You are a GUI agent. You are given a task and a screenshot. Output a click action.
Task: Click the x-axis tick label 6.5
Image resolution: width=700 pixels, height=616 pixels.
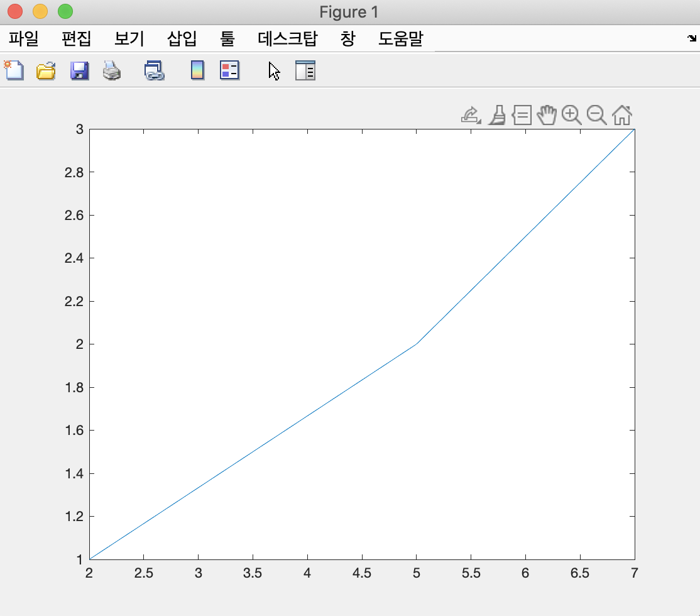(579, 573)
